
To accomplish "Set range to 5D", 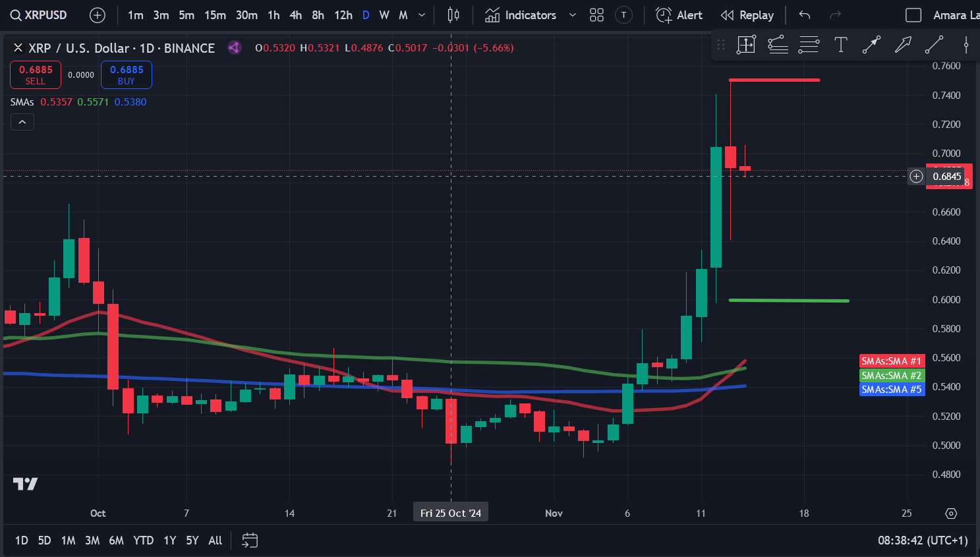I will coord(44,541).
